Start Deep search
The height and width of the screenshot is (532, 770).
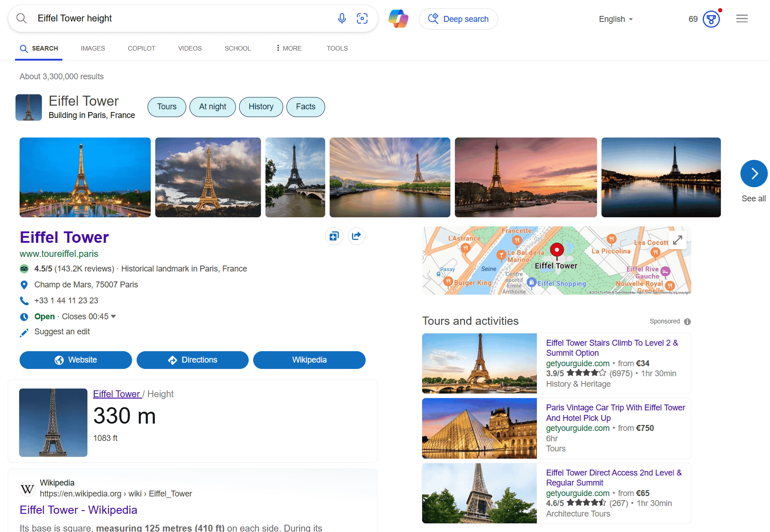coord(458,19)
